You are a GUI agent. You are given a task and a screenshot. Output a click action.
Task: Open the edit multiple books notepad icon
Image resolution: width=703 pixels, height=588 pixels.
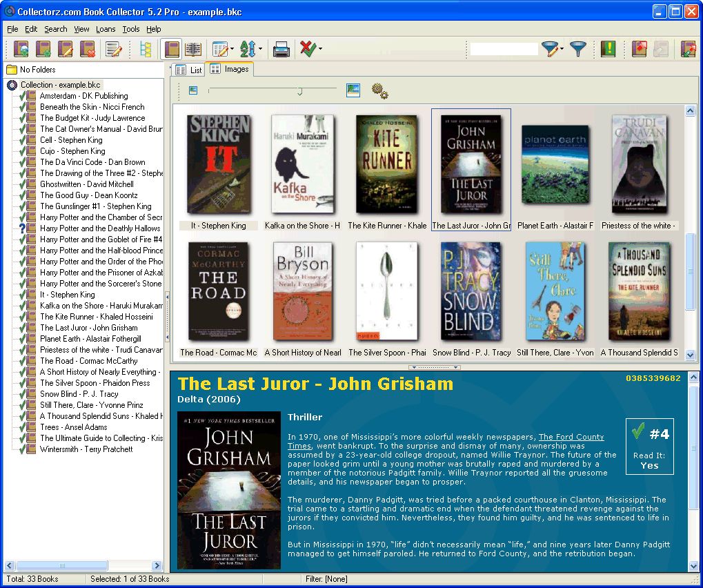pos(114,49)
